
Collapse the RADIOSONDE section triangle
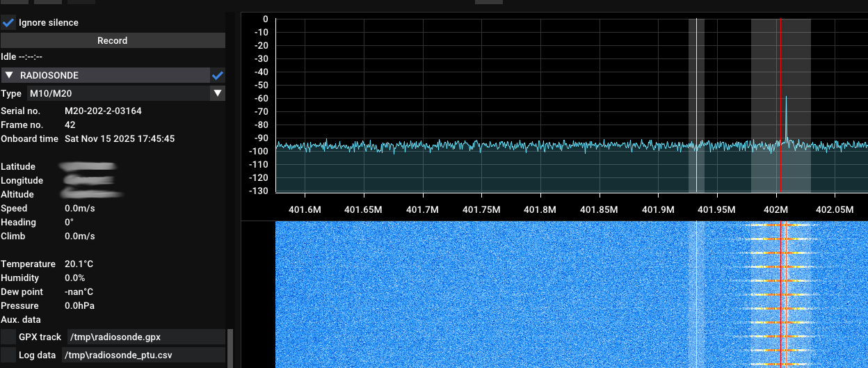(x=9, y=75)
